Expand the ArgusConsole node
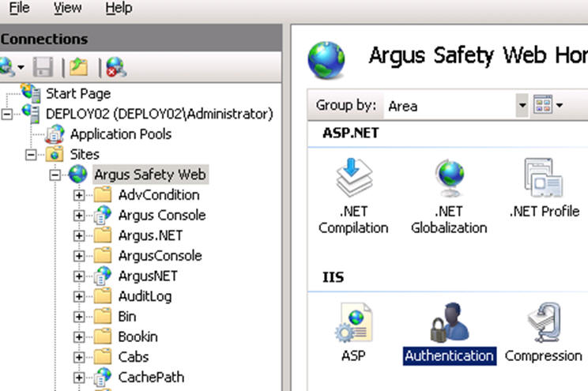The image size is (588, 391). (x=79, y=256)
